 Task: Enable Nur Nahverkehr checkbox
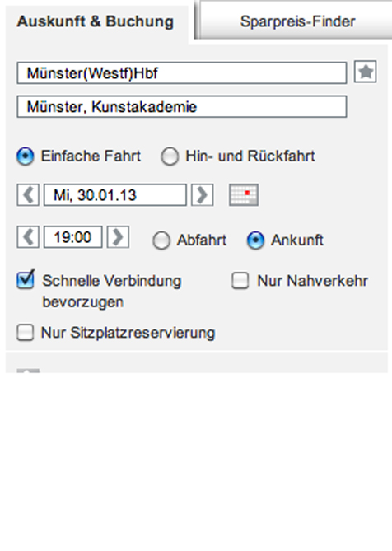click(240, 281)
